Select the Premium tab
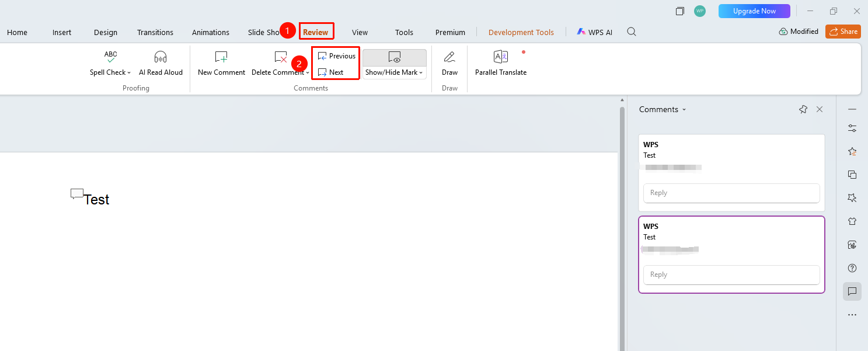Viewport: 868px width, 351px height. click(450, 33)
